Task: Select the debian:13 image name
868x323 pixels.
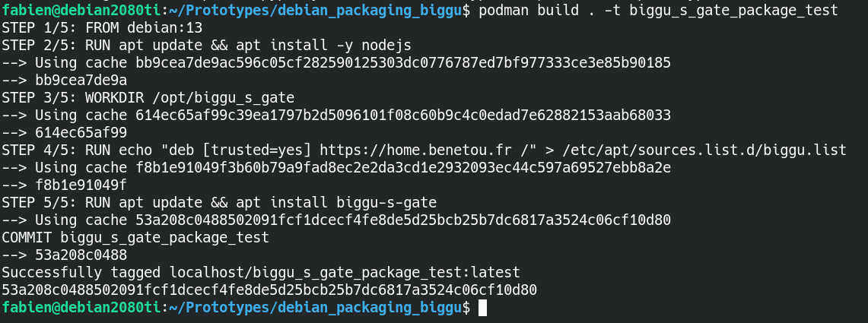Action: click(164, 27)
